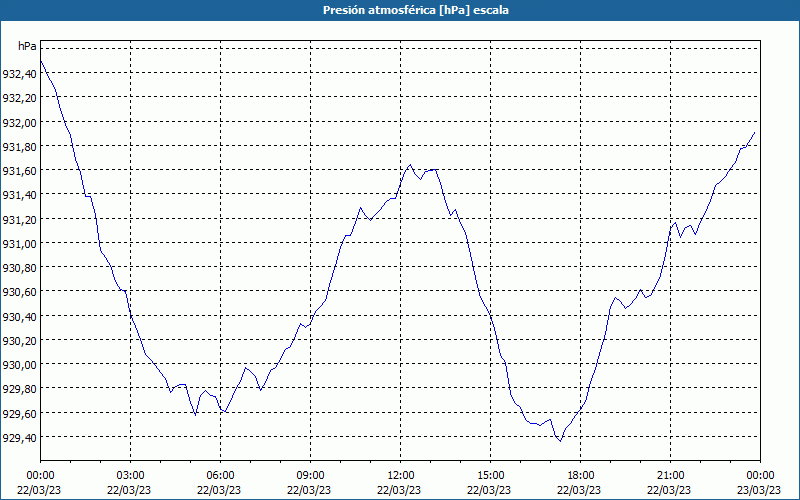This screenshot has height=500, width=800.
Task: Click the 930,60 y-axis label
Action: pyautogui.click(x=19, y=292)
